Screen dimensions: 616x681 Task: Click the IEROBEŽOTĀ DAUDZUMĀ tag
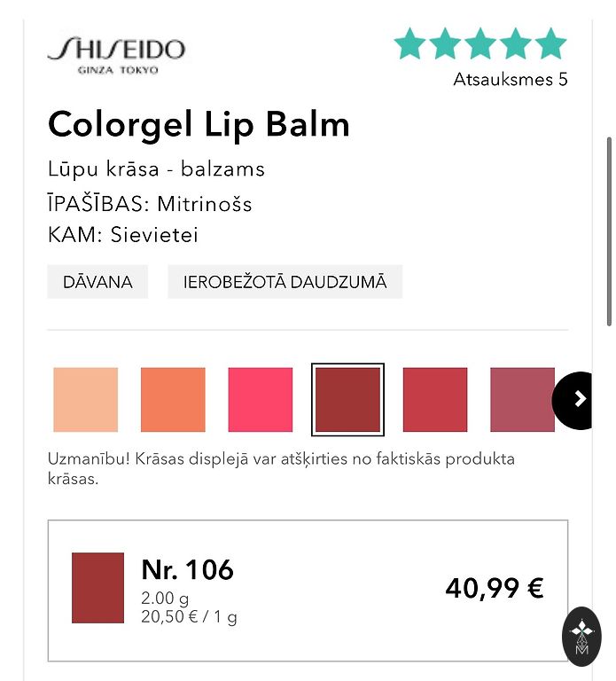pyautogui.click(x=285, y=282)
